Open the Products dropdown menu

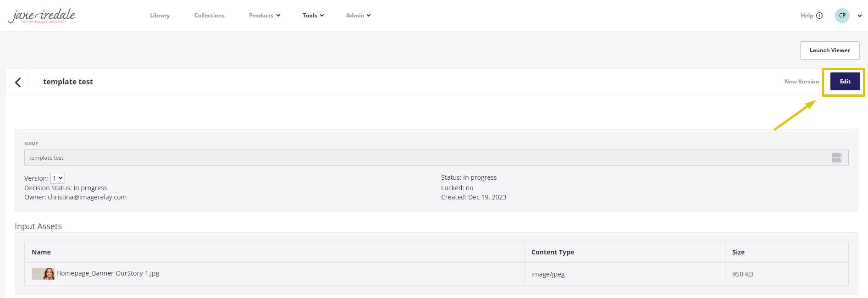point(265,16)
